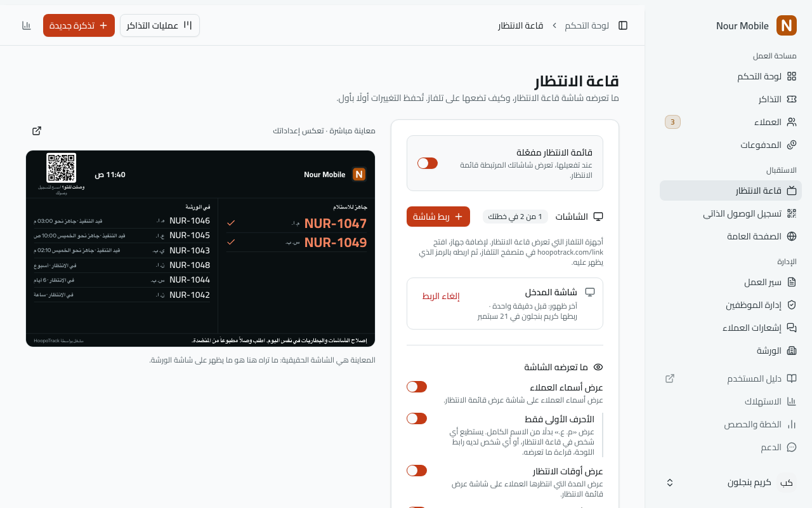Click ربط شاشة button

pyautogui.click(x=438, y=217)
